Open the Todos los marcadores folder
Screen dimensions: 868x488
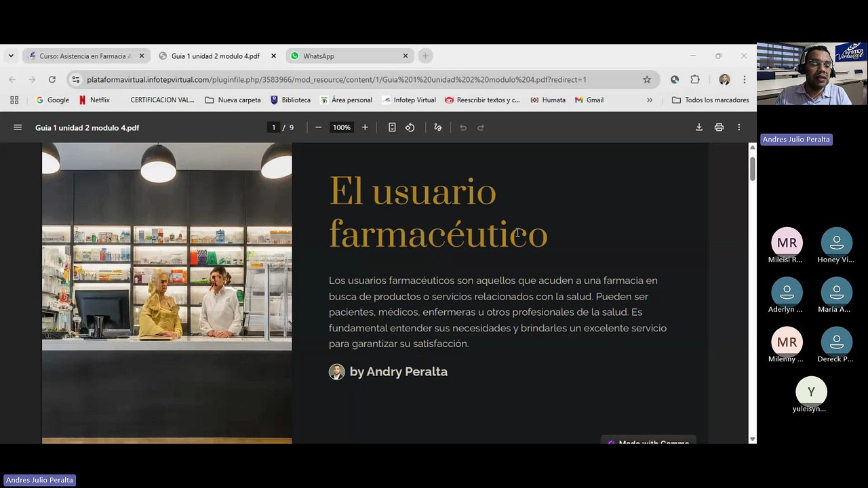710,100
